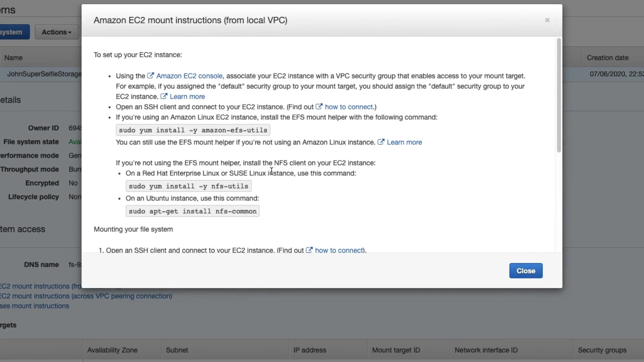Open Learn more link after EC2 instance
The height and width of the screenshot is (362, 644).
187,97
